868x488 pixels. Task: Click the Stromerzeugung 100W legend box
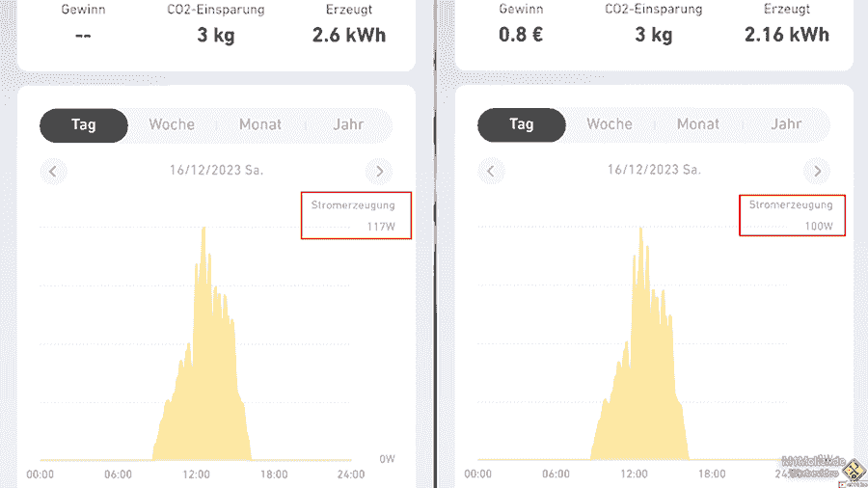793,215
